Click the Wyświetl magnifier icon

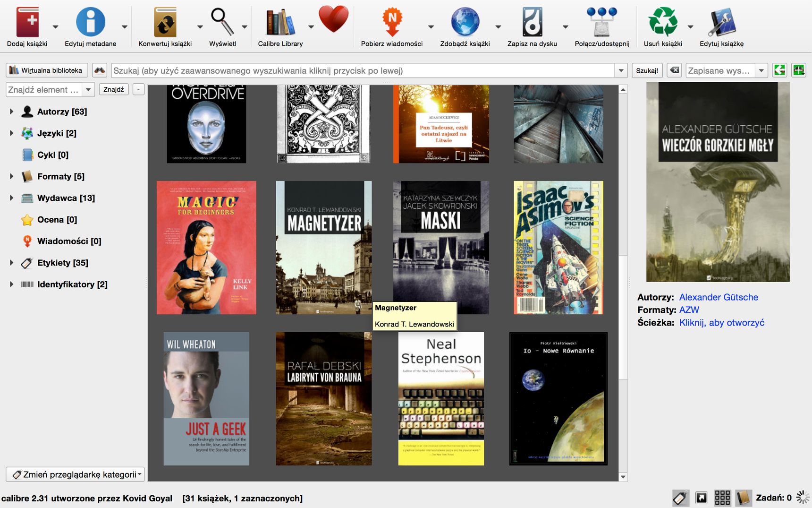222,22
